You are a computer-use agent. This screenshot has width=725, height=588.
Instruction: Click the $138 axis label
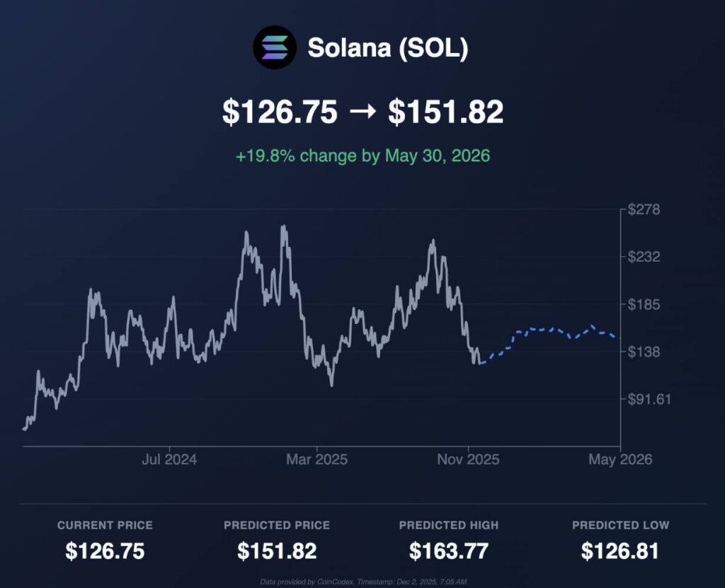644,352
